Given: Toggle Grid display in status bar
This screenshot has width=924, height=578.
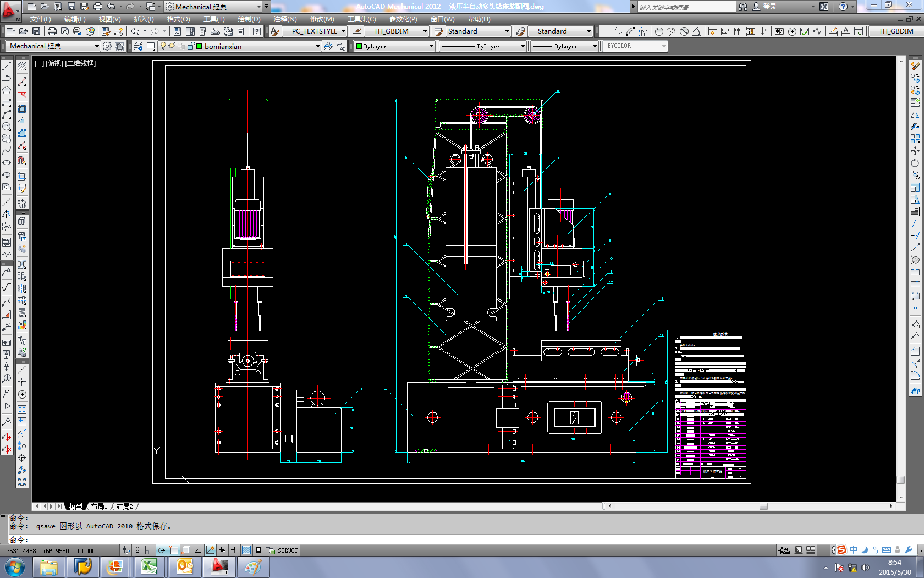Looking at the screenshot, I should pyautogui.click(x=137, y=550).
